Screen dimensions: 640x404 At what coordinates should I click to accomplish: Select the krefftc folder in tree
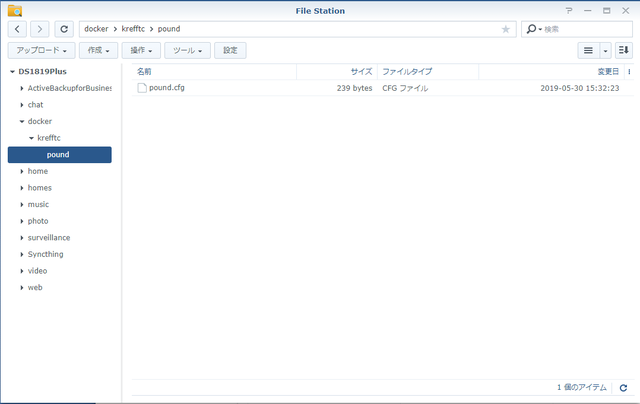point(49,138)
